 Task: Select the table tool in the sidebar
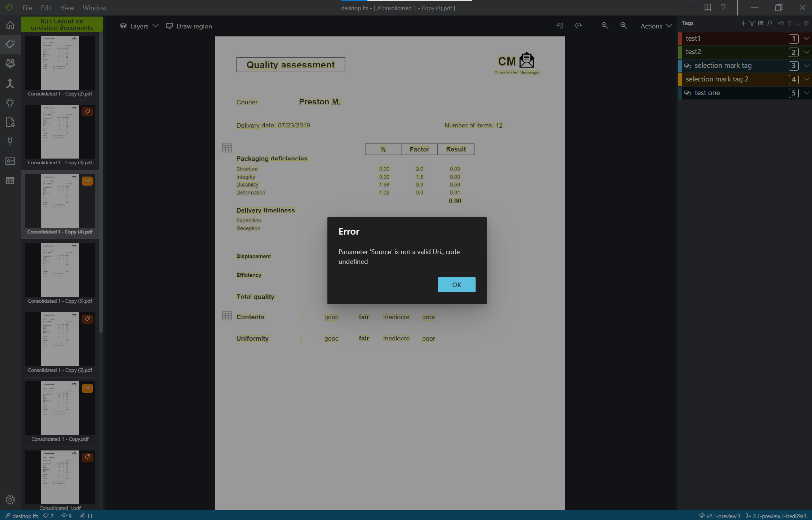click(10, 180)
